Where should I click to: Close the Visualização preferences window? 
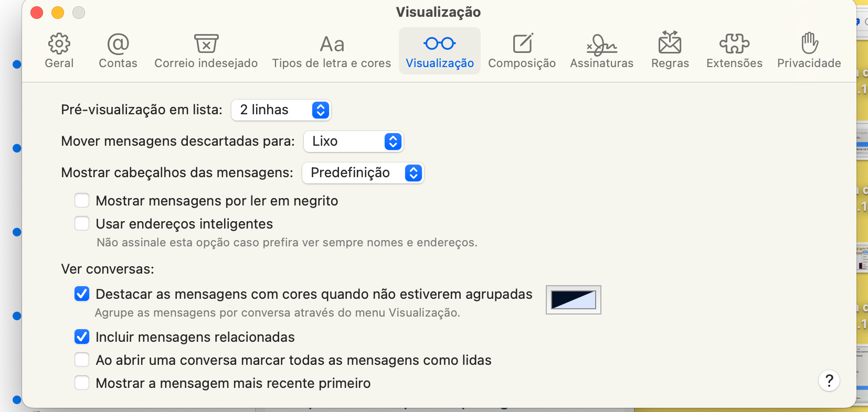(x=37, y=13)
